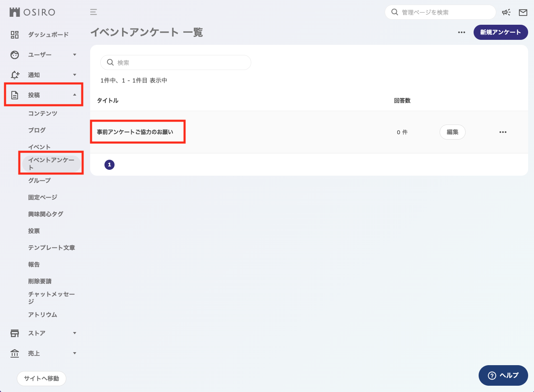Expand the 通知 menu arrow
The image size is (534, 392).
pyautogui.click(x=75, y=75)
